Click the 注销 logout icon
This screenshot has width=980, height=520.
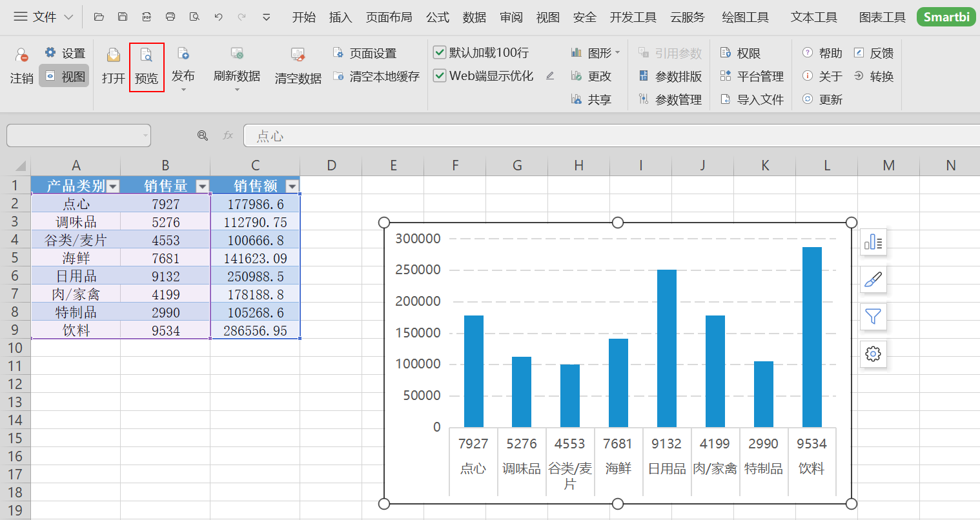pos(22,55)
